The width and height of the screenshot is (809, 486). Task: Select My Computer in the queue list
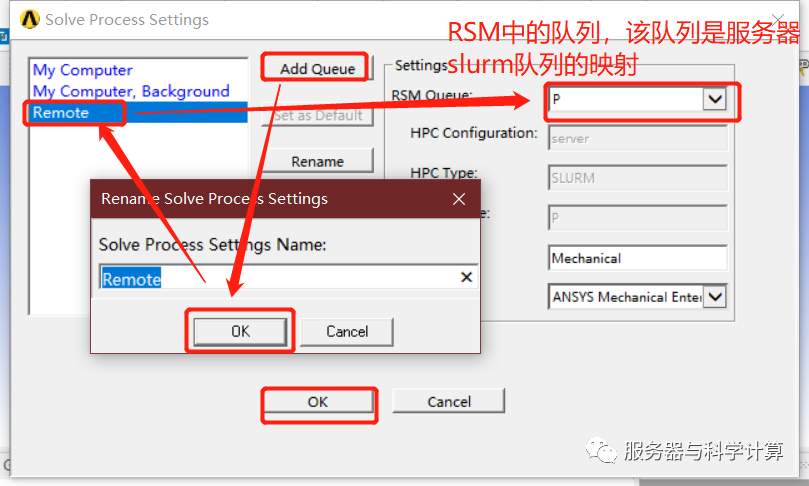click(83, 70)
